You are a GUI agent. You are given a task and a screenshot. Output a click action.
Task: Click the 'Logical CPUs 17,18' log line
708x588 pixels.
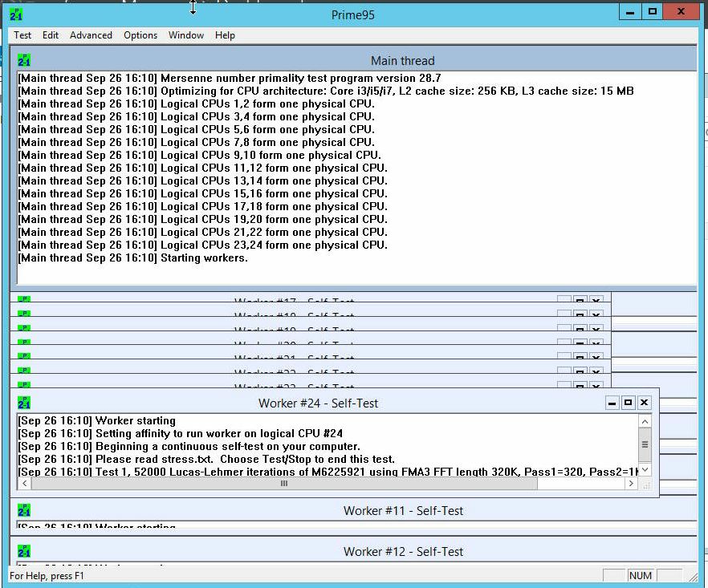(x=202, y=207)
